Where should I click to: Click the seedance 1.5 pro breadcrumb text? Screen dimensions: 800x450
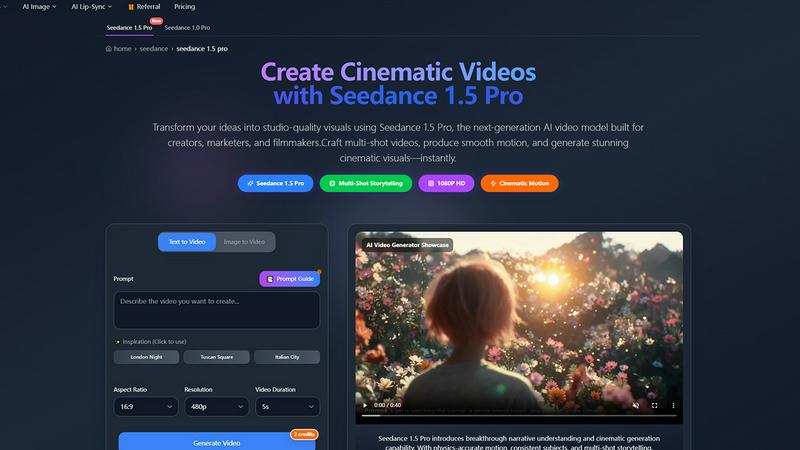(x=202, y=48)
